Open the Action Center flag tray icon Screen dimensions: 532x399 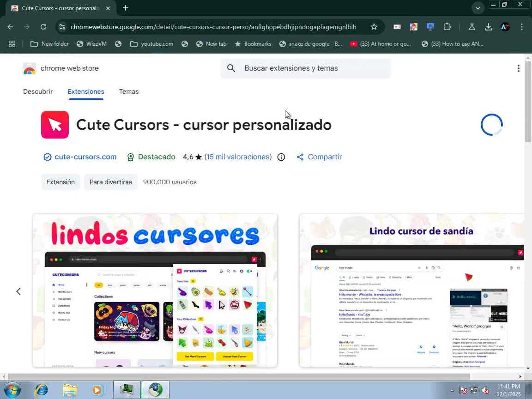point(463,391)
